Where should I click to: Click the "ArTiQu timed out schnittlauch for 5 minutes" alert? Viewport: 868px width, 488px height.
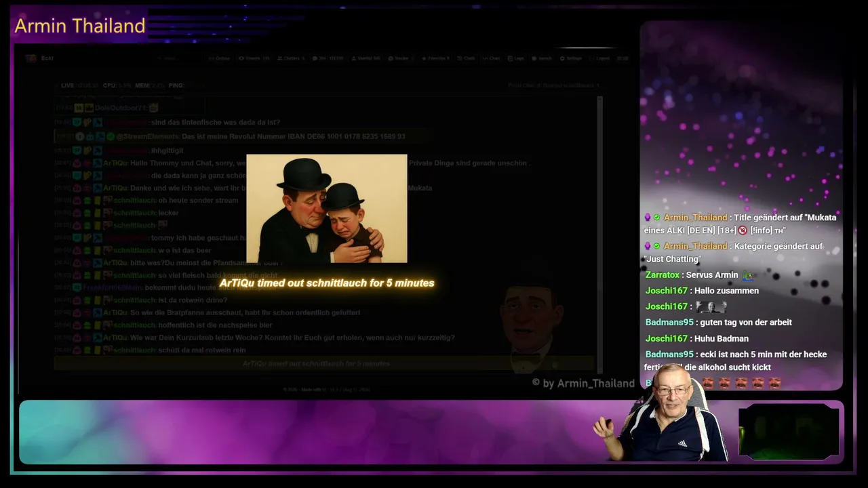[327, 283]
